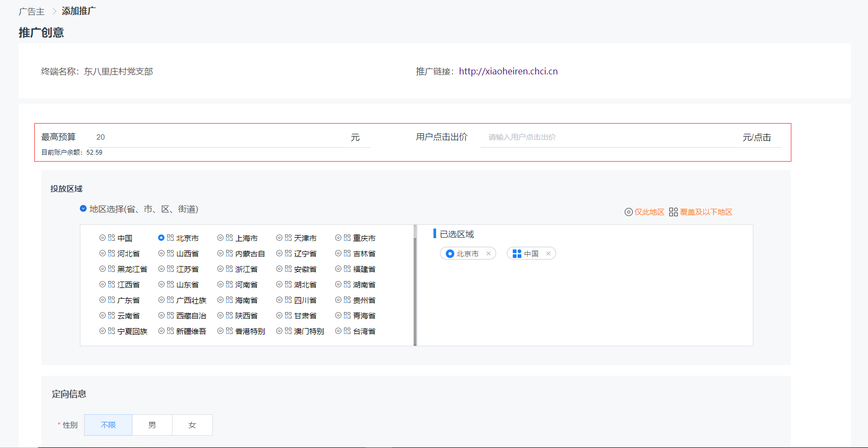Viewport: 868px width, 448px height.
Task: Go to 广告主 breadcrumb page
Action: pos(32,11)
